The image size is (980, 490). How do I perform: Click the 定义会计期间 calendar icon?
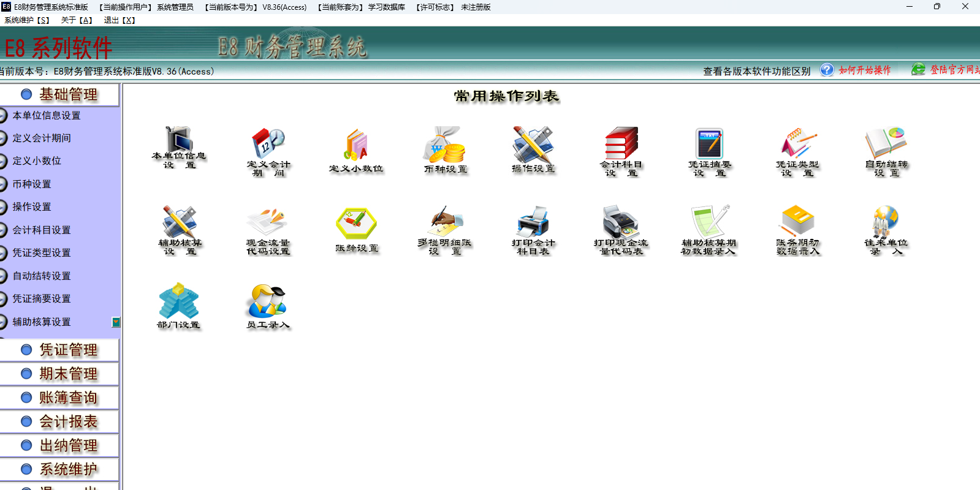coord(268,143)
